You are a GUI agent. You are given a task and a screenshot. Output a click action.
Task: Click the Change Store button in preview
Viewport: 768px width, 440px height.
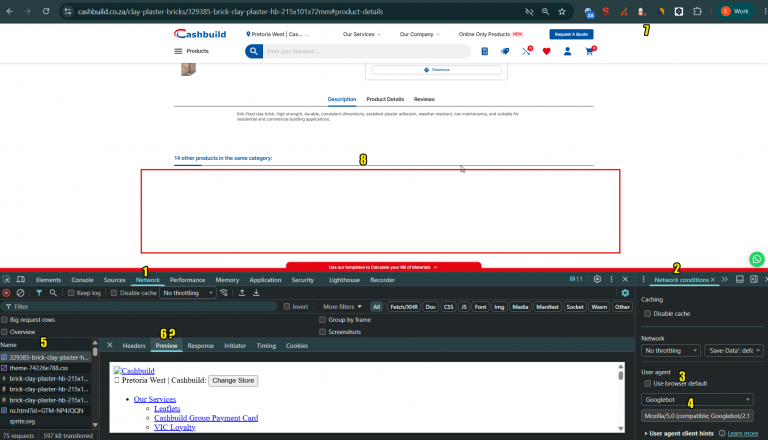pyautogui.click(x=233, y=380)
